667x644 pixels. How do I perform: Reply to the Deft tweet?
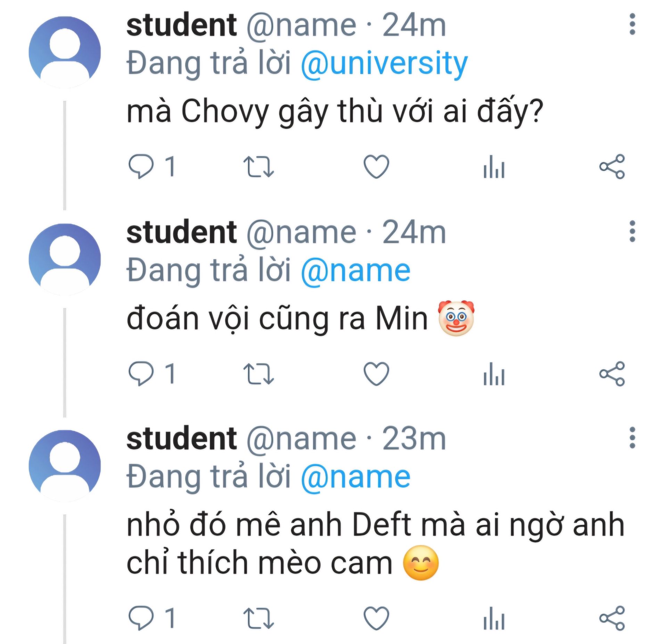tap(141, 618)
